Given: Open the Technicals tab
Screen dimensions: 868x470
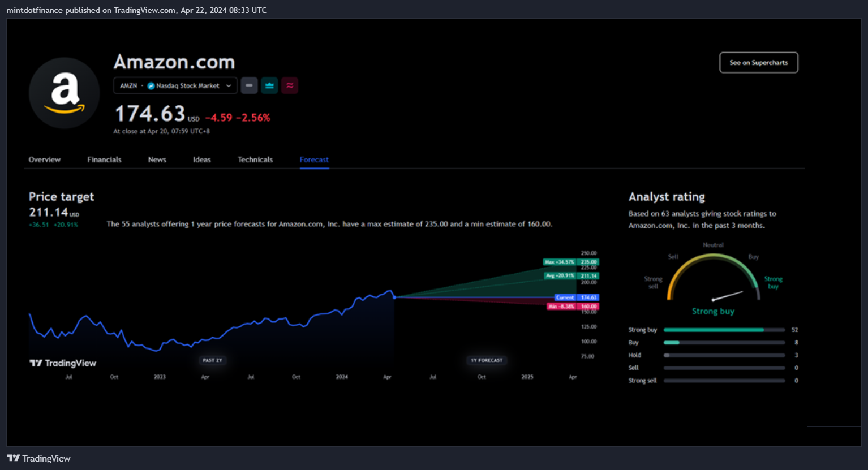Looking at the screenshot, I should 255,159.
